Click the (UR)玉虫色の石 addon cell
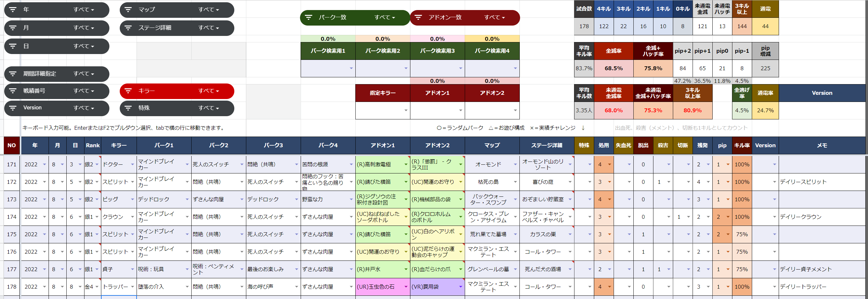 pos(383,287)
